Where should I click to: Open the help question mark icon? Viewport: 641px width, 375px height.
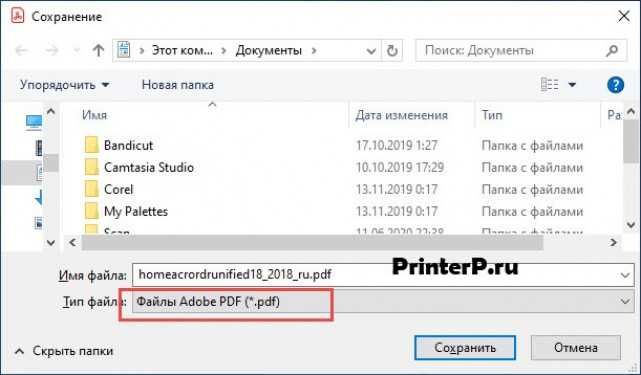coord(615,85)
